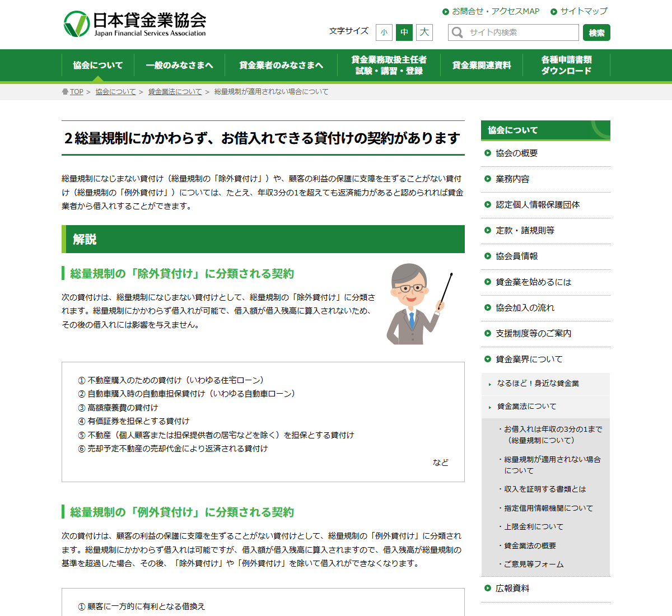Click the page title about 総量規制
Image resolution: width=672 pixels, height=616 pixels.
click(x=262, y=138)
